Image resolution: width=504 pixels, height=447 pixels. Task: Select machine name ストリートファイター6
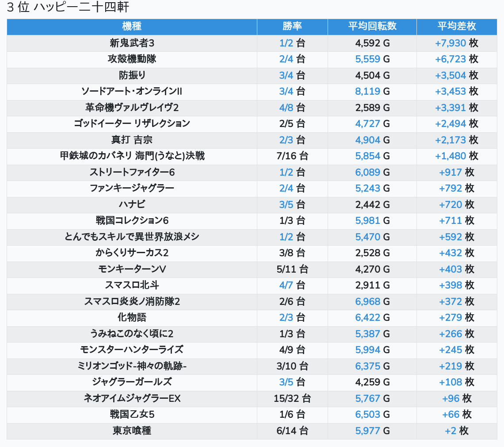click(x=132, y=172)
